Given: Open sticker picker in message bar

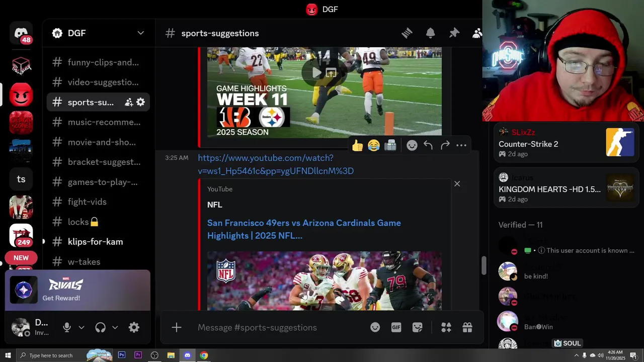Looking at the screenshot, I should tap(418, 327).
